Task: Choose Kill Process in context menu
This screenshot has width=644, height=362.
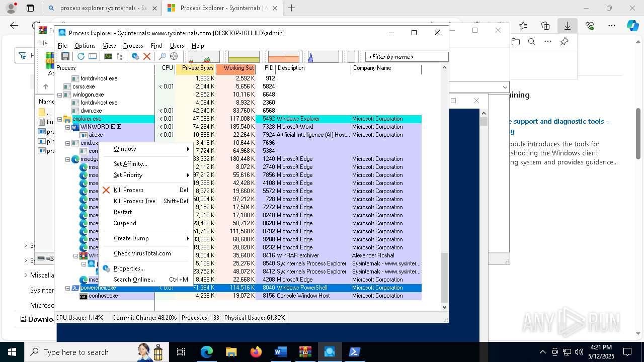Action: click(x=146, y=190)
